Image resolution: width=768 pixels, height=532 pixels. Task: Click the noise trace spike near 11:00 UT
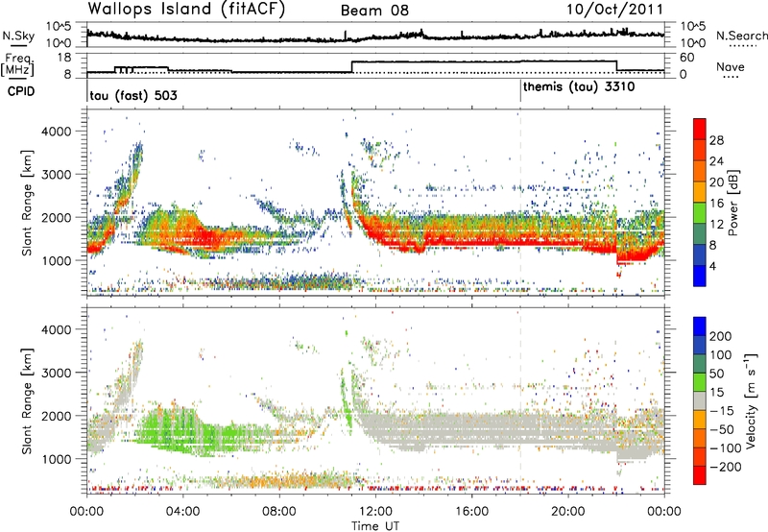pos(346,36)
